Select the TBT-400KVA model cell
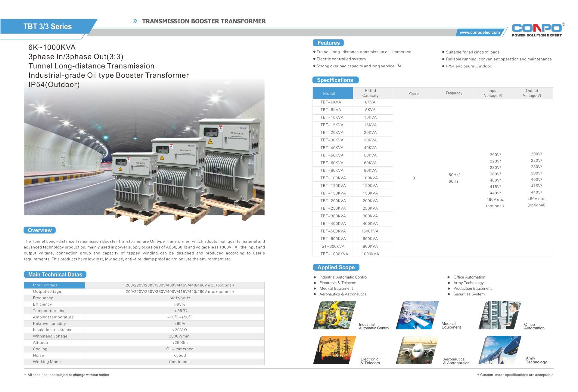578x392 pixels. (x=333, y=224)
